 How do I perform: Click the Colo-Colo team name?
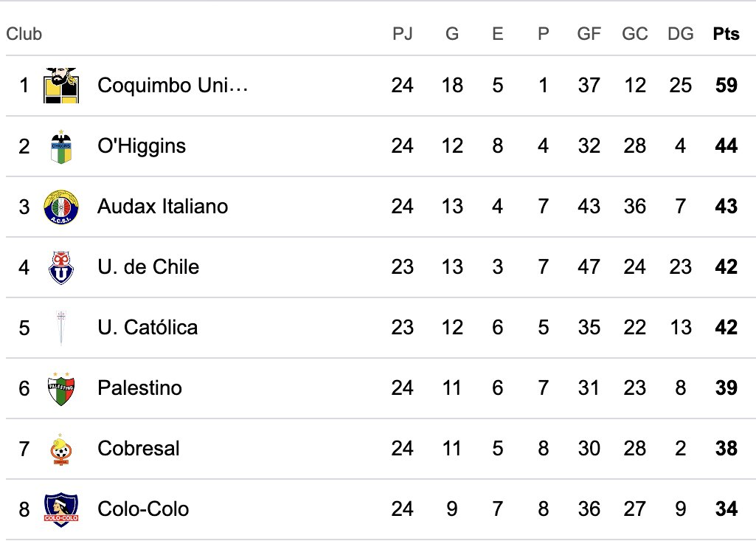point(143,509)
